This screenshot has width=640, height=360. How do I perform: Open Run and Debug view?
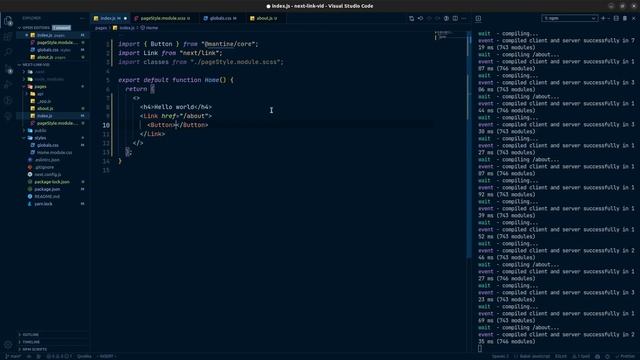(8, 85)
